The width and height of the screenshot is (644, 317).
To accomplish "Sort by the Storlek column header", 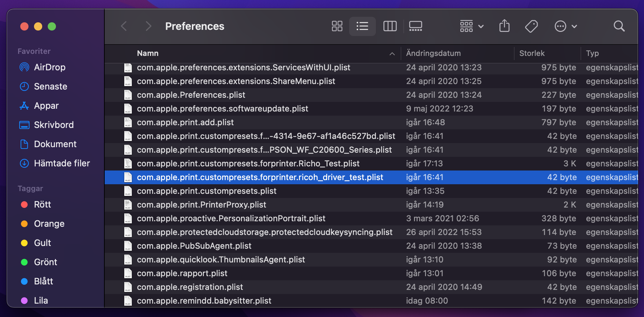I will [x=532, y=54].
